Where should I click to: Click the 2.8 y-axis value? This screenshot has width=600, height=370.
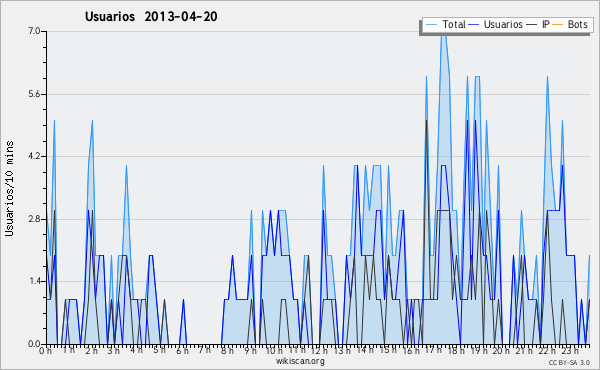click(x=34, y=219)
